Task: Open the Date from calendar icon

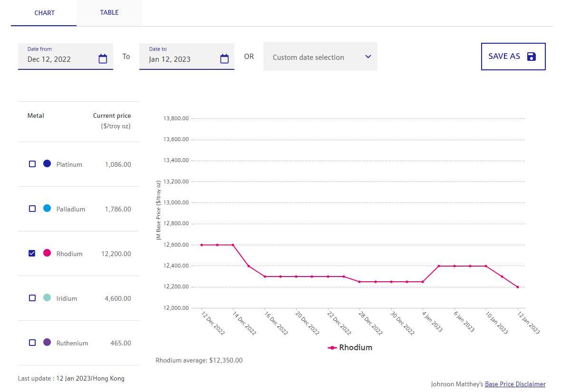Action: point(103,59)
